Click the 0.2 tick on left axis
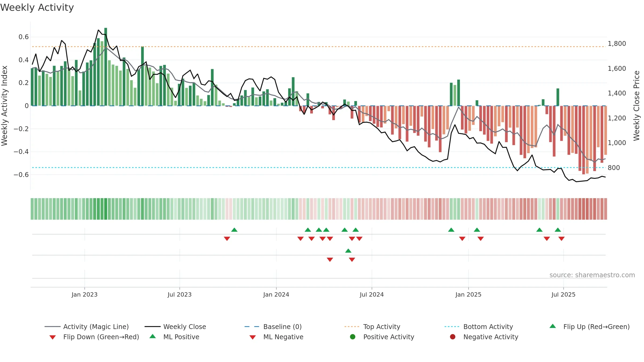Image resolution: width=644 pixels, height=362 pixels. click(24, 83)
